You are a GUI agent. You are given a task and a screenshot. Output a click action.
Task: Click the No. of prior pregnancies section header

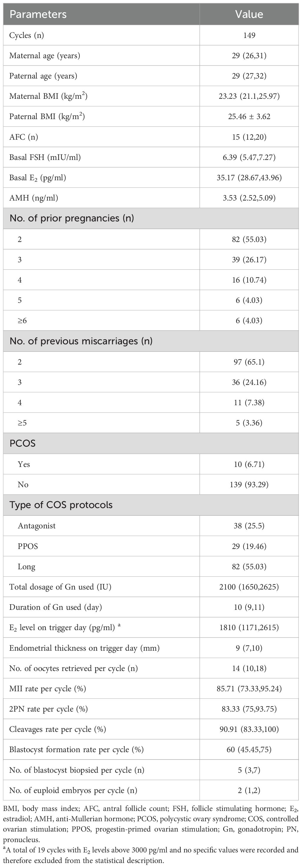tap(72, 218)
